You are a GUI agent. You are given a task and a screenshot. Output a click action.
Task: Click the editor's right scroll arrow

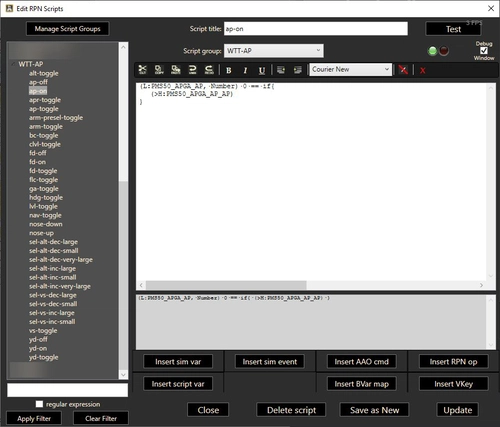tap(481, 285)
